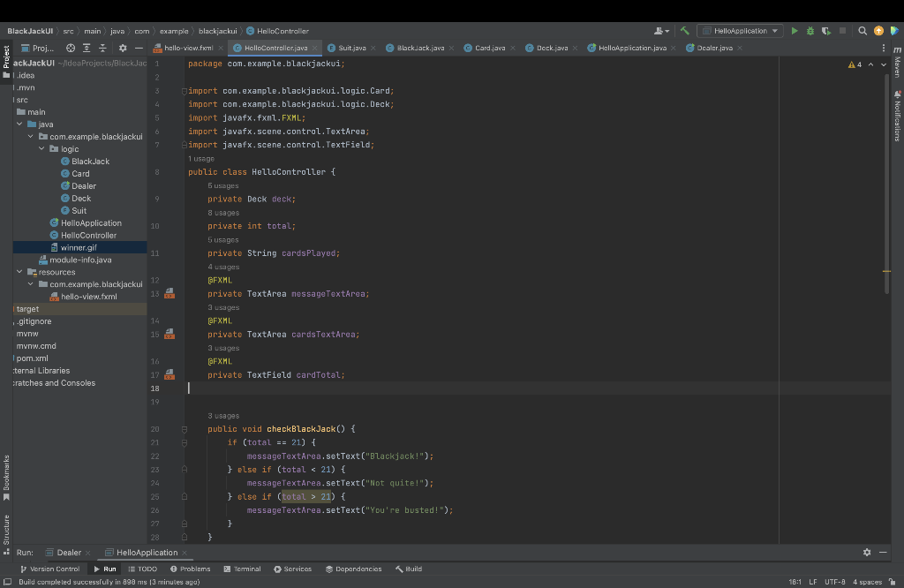Open the Project panel gear options
This screenshot has width=904, height=588.
point(123,48)
